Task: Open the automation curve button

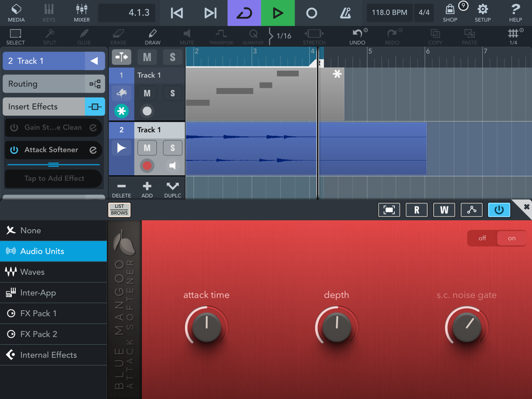Action: pyautogui.click(x=471, y=210)
